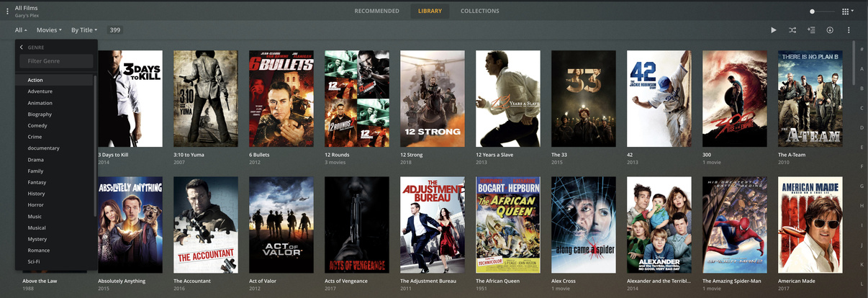Jump to letter A in alphabet index

pyautogui.click(x=862, y=69)
